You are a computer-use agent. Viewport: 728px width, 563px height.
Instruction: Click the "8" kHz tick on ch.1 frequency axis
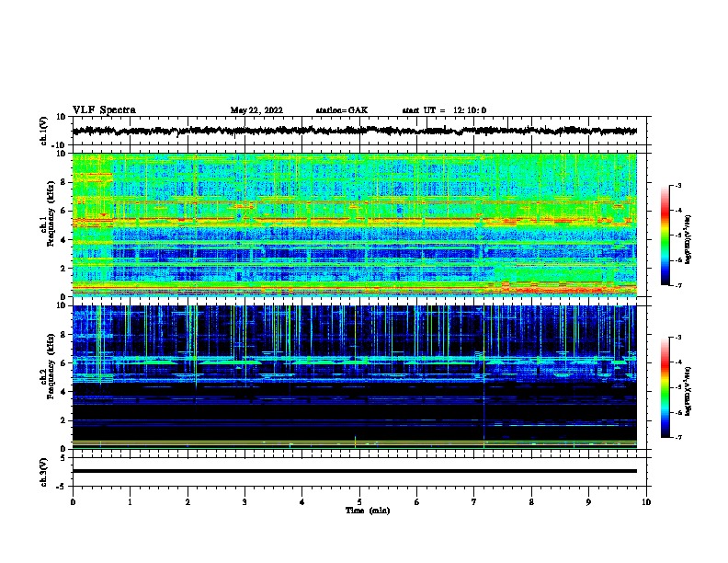[64, 182]
